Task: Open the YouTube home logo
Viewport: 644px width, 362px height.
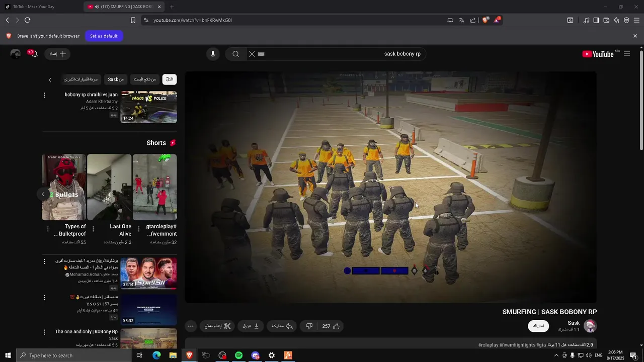Action: point(598,54)
